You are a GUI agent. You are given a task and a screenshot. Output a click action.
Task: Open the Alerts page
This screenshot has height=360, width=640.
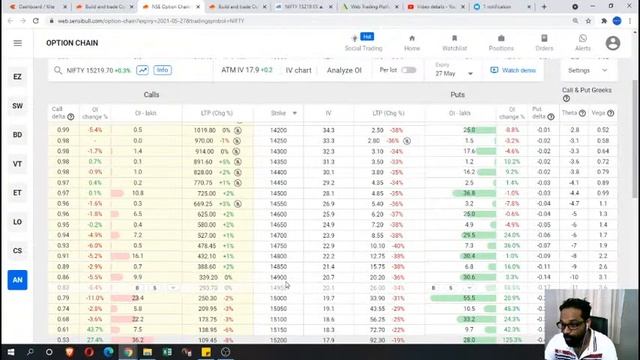(582, 43)
